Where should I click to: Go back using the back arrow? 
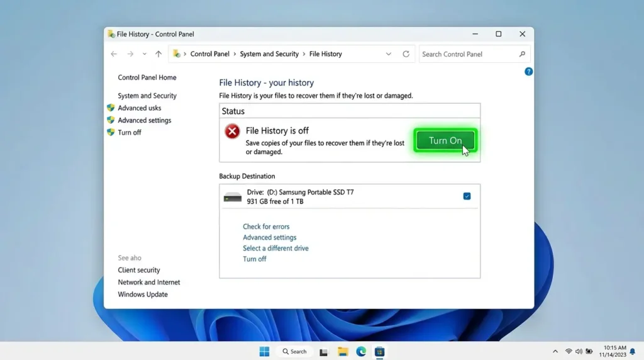114,54
